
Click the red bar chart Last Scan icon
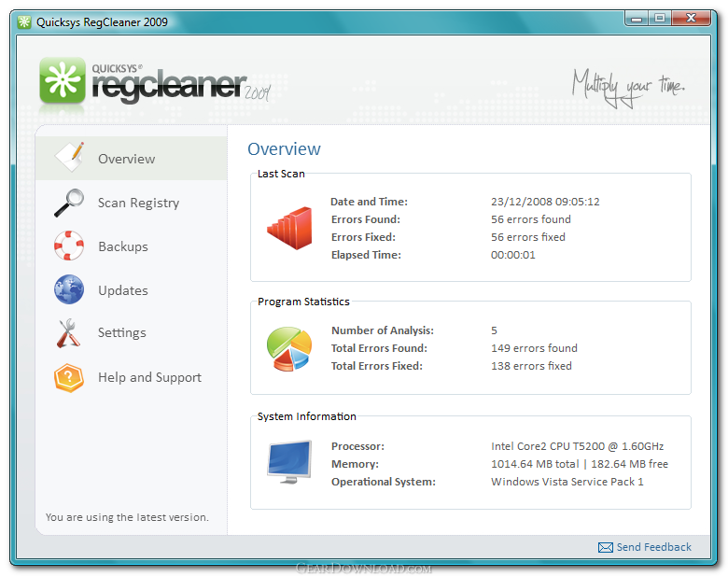coord(289,228)
